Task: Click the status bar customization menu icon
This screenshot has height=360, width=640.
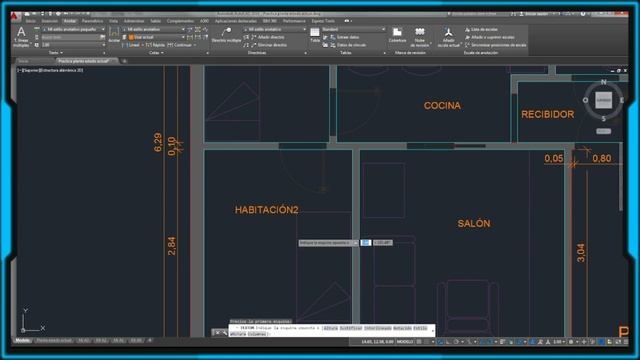Action: click(625, 342)
